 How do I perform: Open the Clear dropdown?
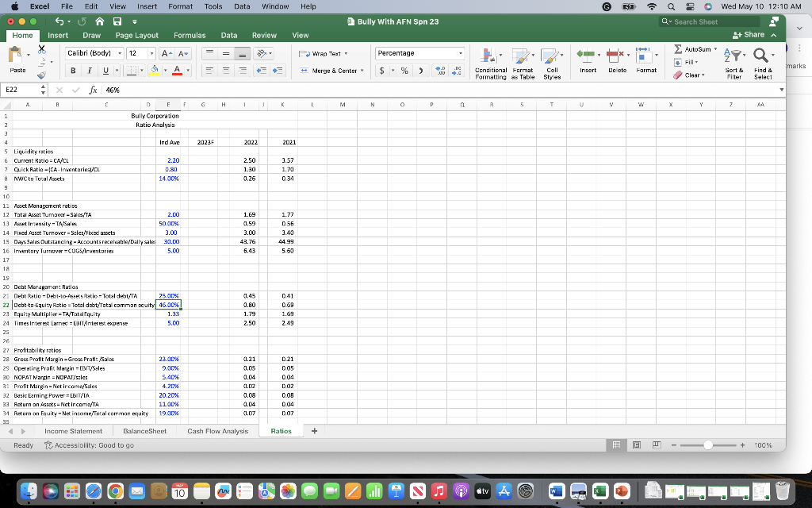tap(689, 75)
